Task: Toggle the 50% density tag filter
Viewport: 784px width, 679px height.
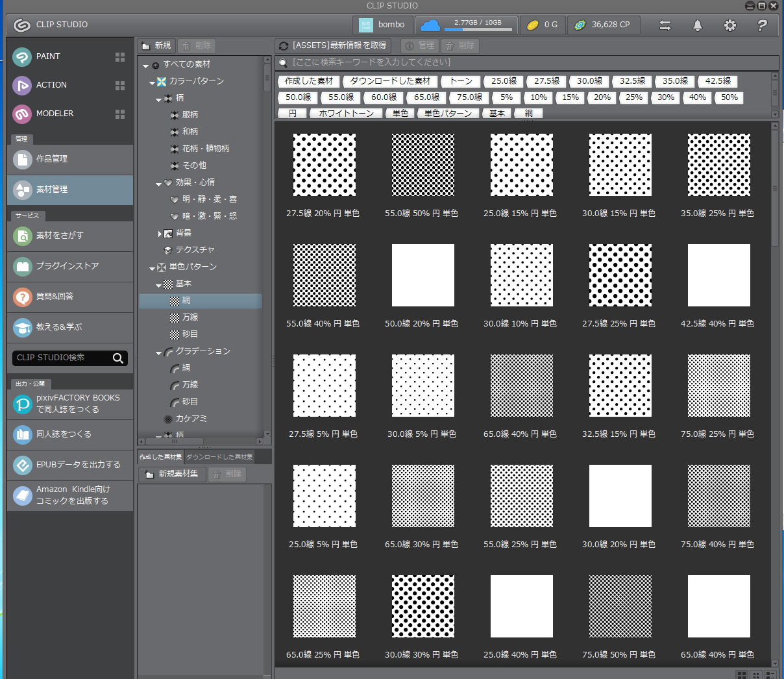Action: coord(729,97)
